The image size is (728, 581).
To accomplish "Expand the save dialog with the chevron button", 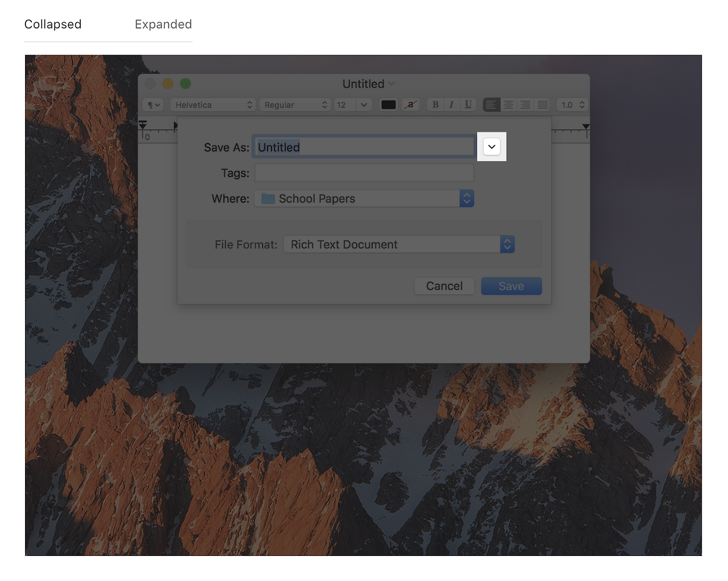I will coord(492,147).
